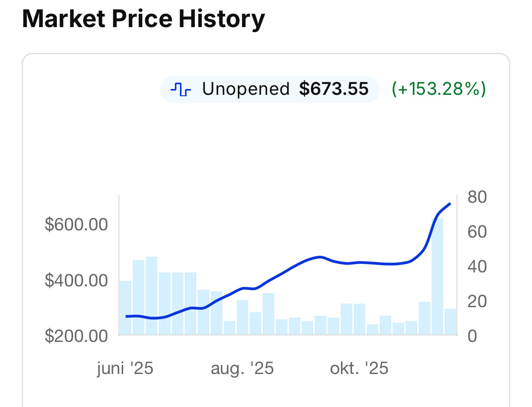Click the blue price line's starting point

(x=126, y=316)
